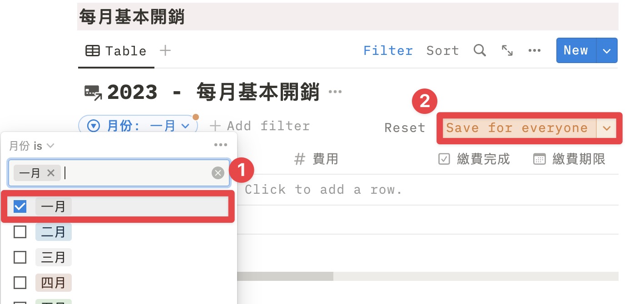This screenshot has width=644, height=304.
Task: Click the ellipsis next to the 2023 database title
Action: coord(335,92)
